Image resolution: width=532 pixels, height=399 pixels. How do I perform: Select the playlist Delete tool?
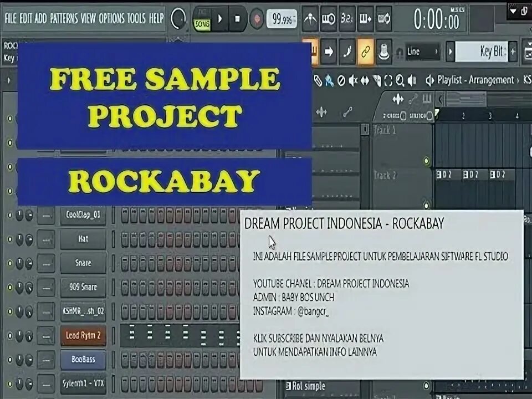[341, 80]
